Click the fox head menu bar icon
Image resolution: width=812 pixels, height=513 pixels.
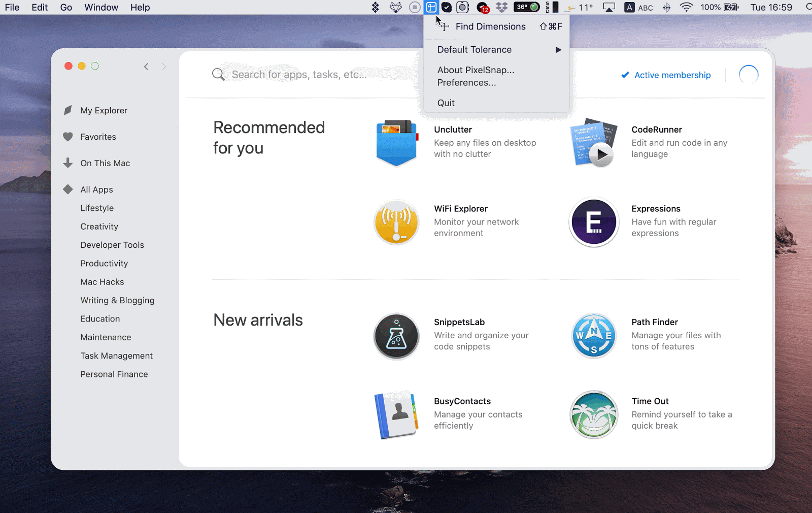tap(396, 7)
